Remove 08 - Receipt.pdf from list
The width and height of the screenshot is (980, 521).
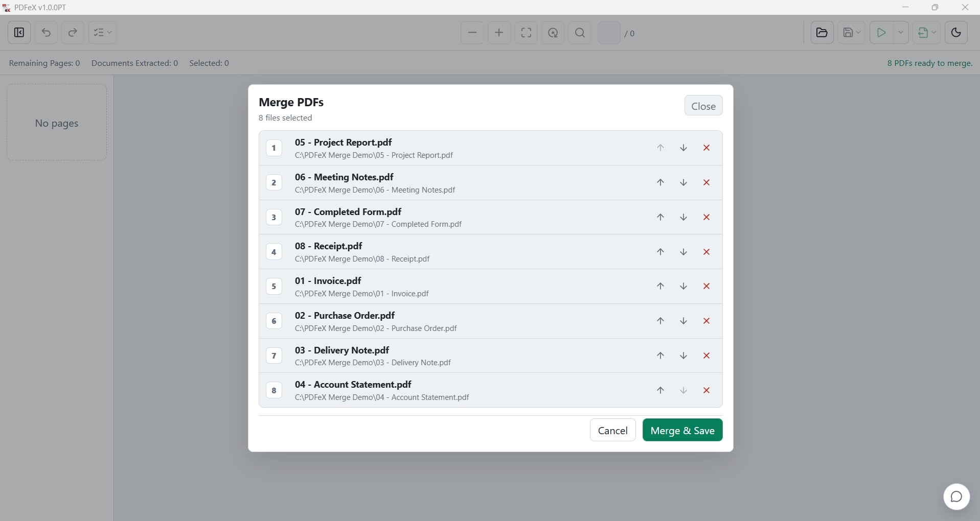click(706, 252)
